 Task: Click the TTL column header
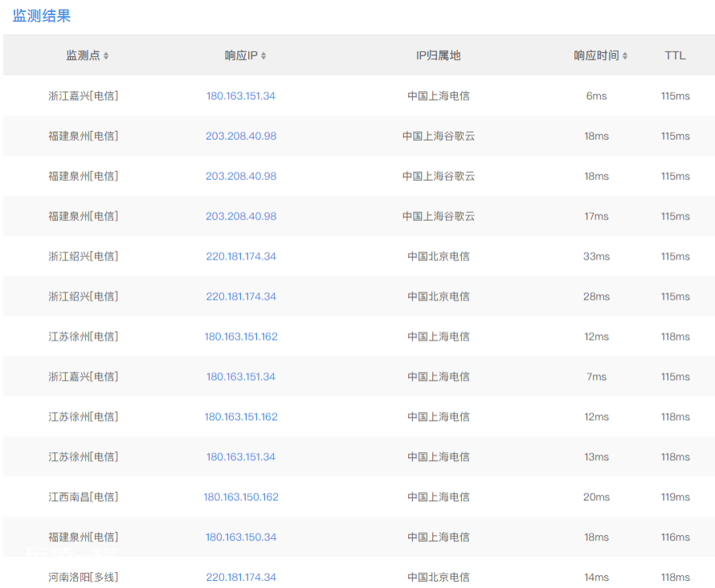pyautogui.click(x=676, y=55)
